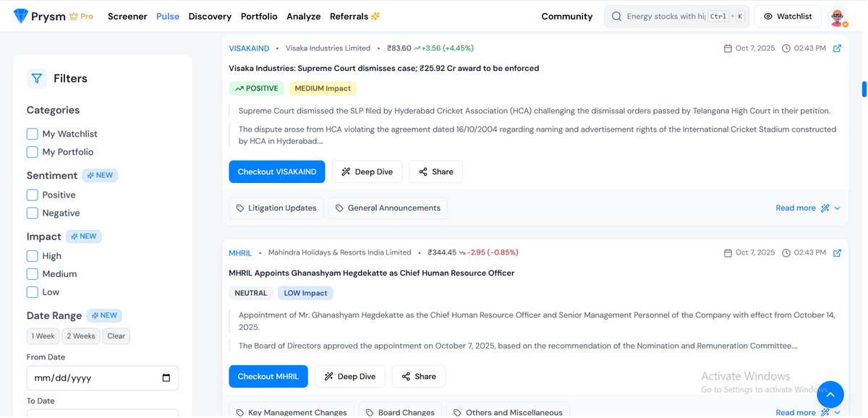Enable the Negative sentiment checkbox
Image resolution: width=868 pixels, height=418 pixels.
33,213
